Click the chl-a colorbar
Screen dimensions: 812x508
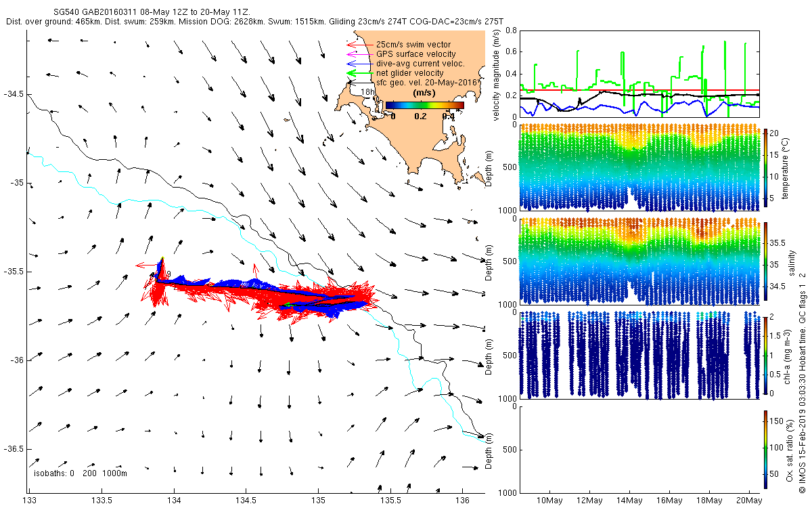pyautogui.click(x=765, y=354)
